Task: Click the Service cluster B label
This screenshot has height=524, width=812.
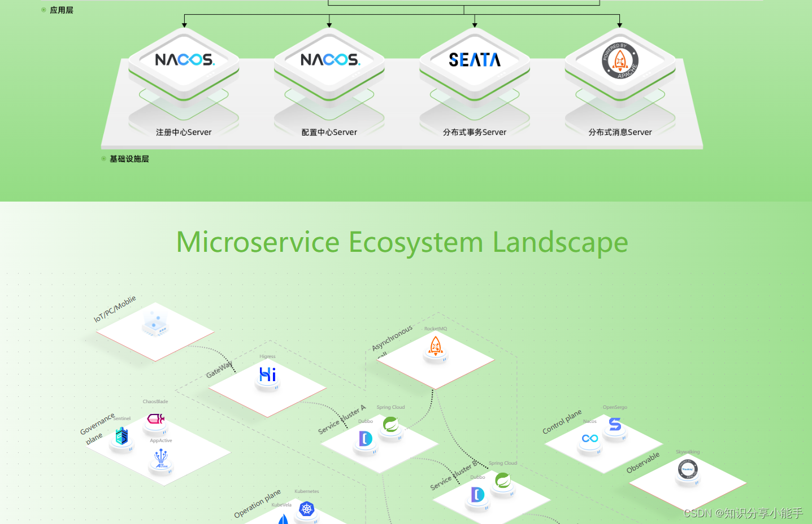Action: pyautogui.click(x=454, y=475)
